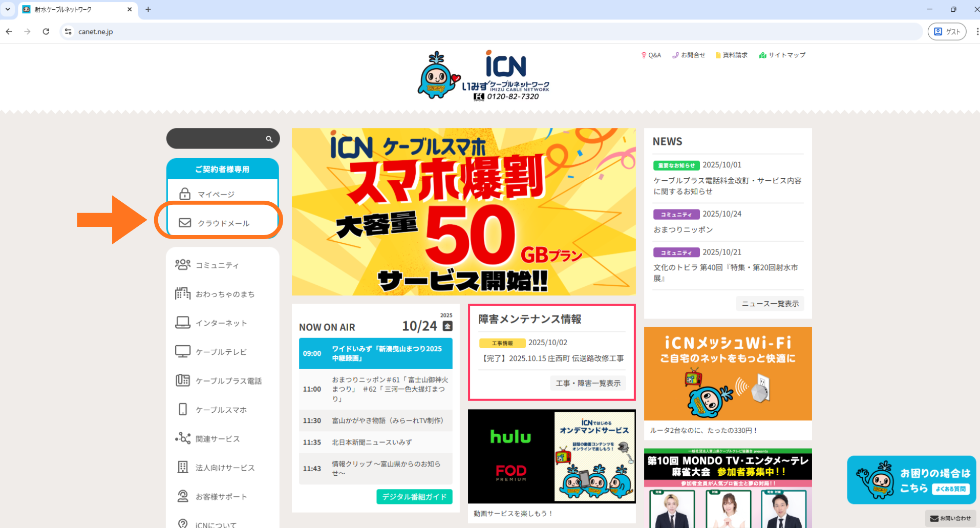Open クラウドメール with the envelope icon
Viewport: 980px width, 528px height.
223,223
